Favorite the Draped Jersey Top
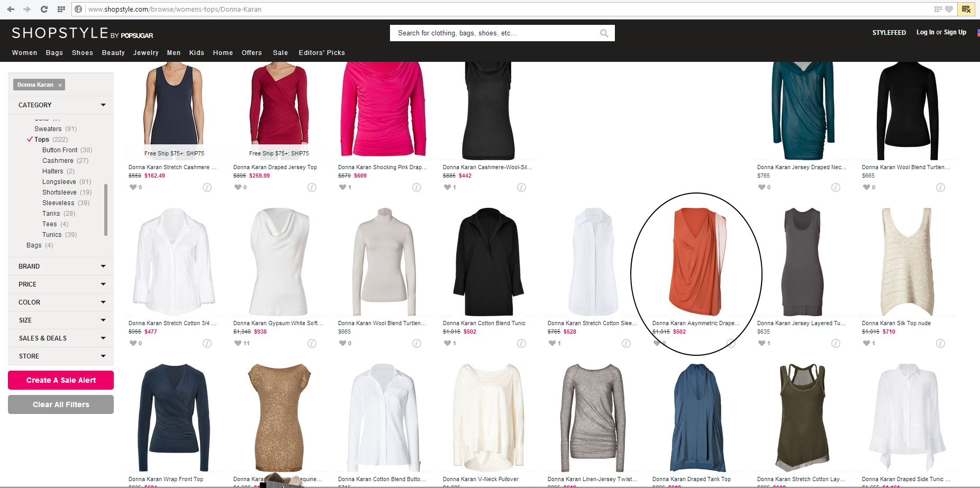This screenshot has height=488, width=980. tap(238, 187)
